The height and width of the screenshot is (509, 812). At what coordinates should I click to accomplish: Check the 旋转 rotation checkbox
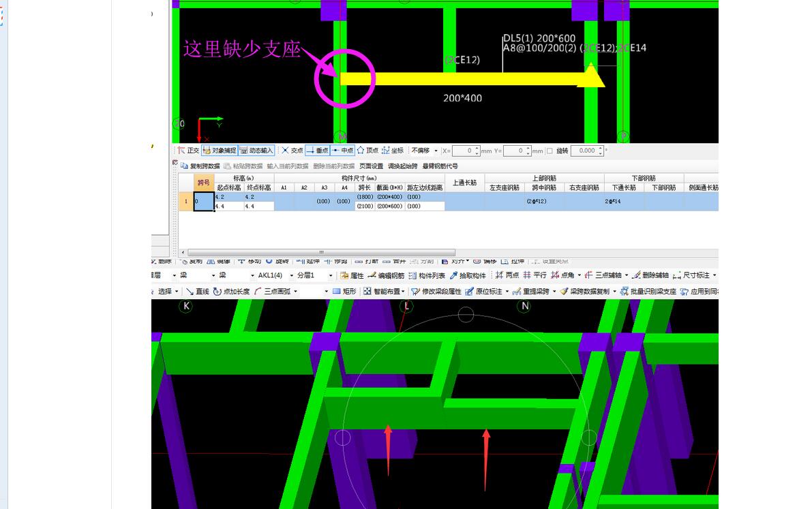point(550,151)
